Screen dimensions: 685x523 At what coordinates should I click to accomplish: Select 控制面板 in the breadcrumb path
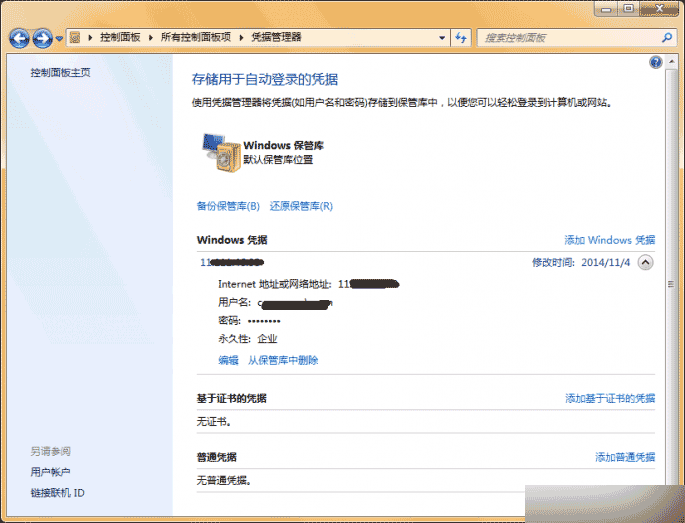click(x=120, y=37)
